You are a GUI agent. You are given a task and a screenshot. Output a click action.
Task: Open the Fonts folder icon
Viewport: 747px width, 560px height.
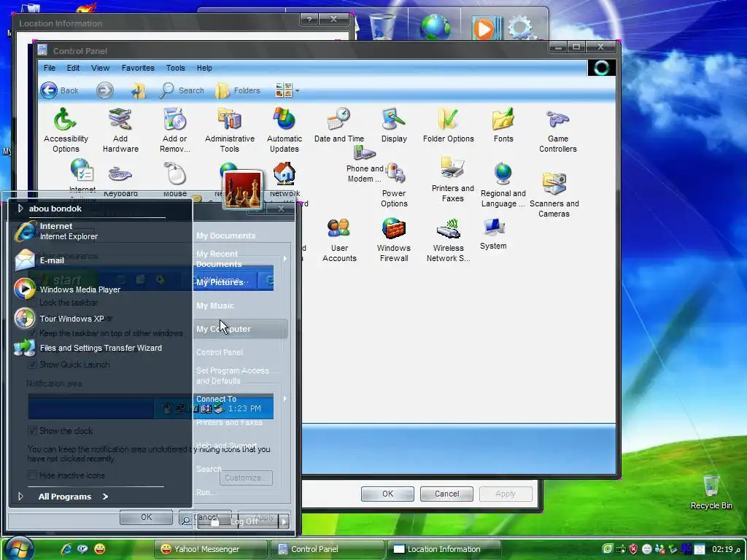(x=503, y=125)
